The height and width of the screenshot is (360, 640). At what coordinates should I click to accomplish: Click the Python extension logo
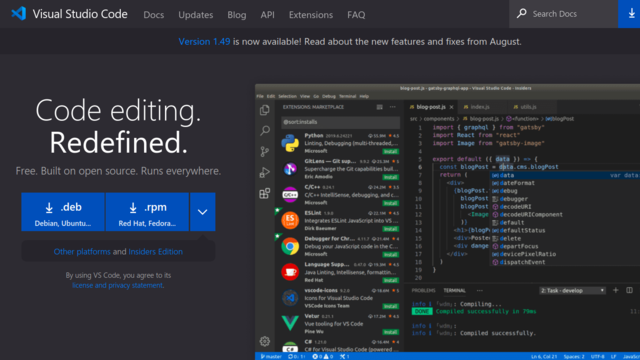290,143
